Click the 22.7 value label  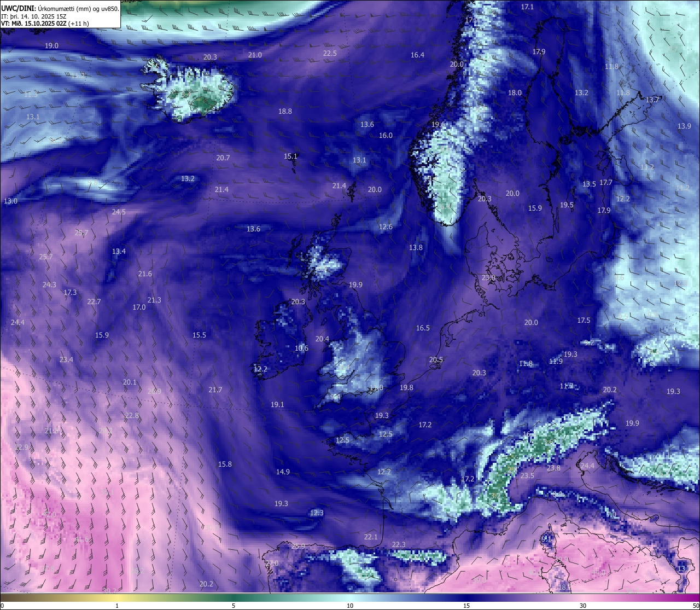point(94,302)
